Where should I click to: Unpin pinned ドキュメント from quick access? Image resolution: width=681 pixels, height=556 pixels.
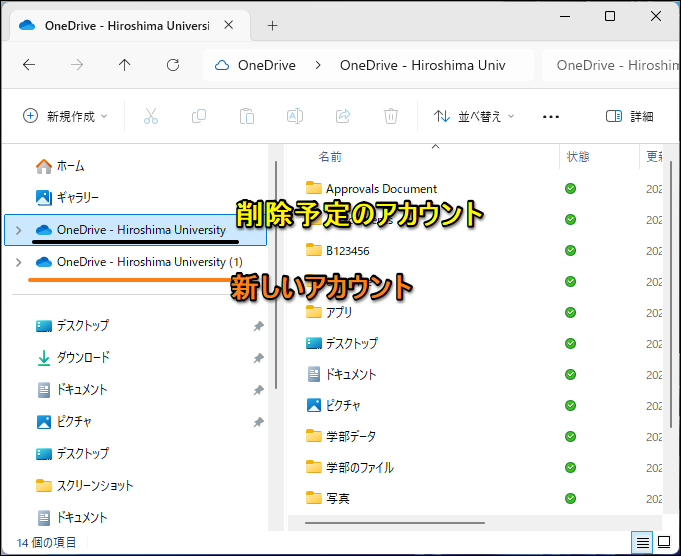pos(259,390)
